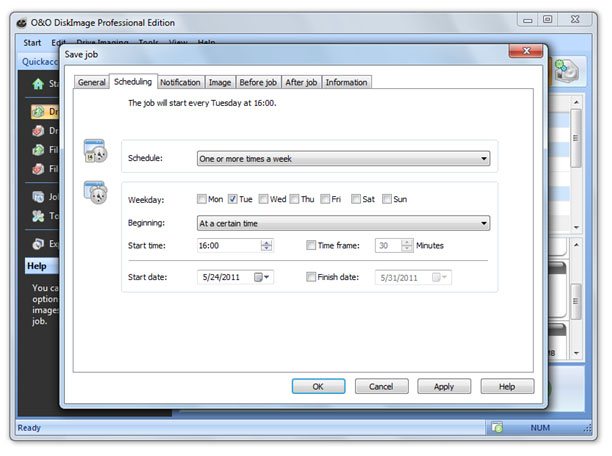Click the clock icon beside Weekday row
Screen dimensions: 612x456
pos(95,193)
